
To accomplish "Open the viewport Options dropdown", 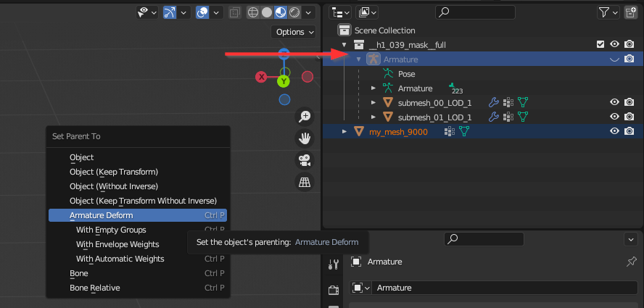I will 294,32.
